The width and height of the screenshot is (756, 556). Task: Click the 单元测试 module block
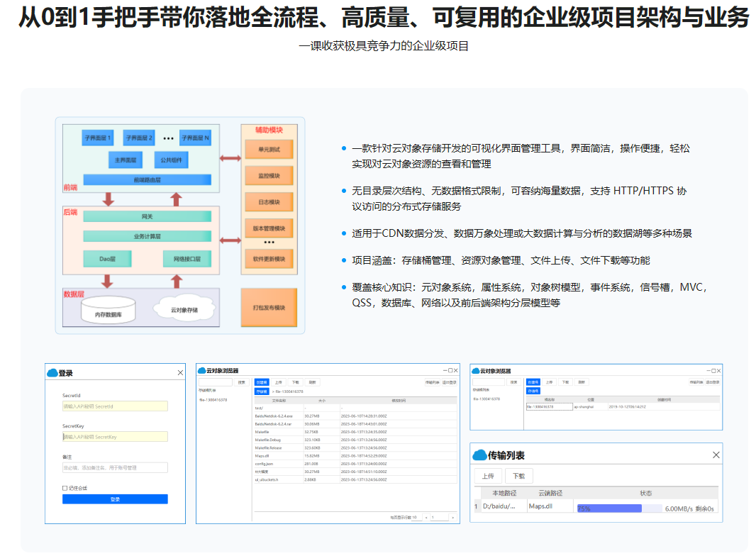tap(268, 150)
